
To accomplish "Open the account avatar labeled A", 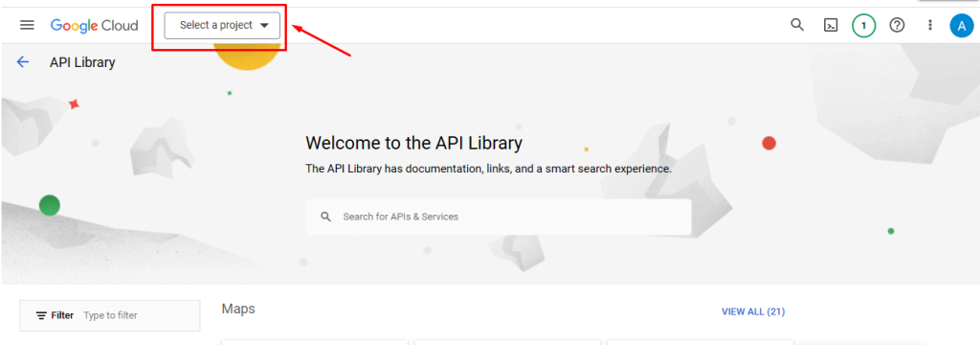I will tap(962, 26).
